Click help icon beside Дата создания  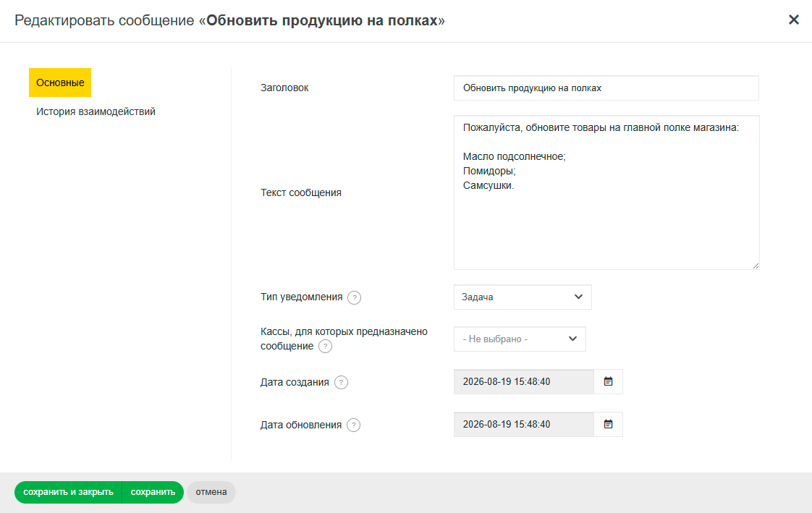pos(342,383)
